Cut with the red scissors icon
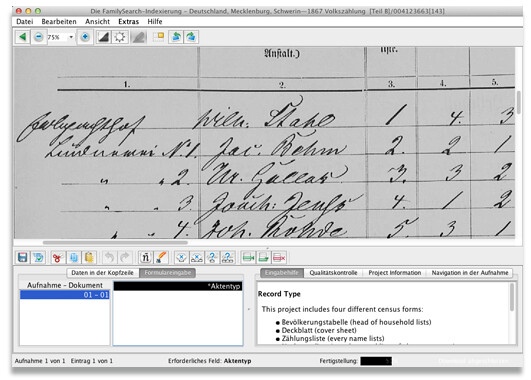531x380 pixels. (57, 258)
